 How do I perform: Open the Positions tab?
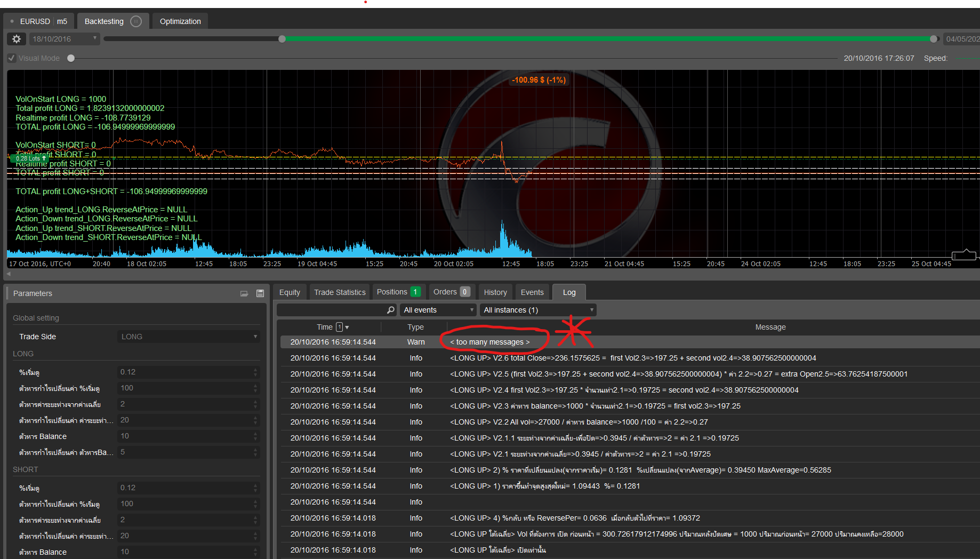[x=398, y=292]
